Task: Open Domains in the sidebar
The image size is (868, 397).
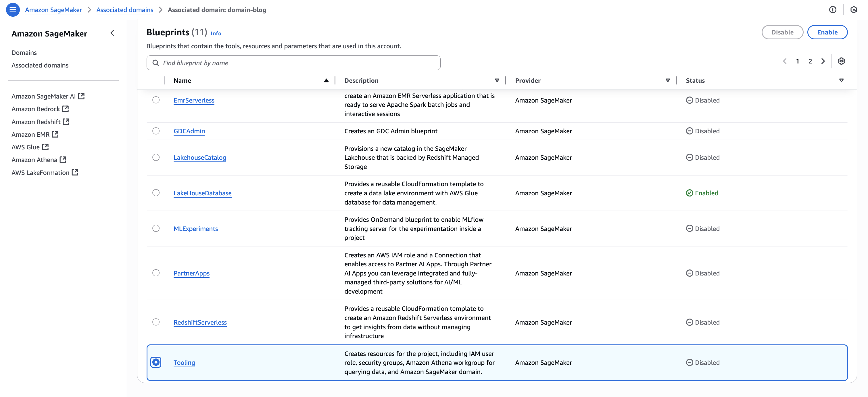Action: coord(24,53)
